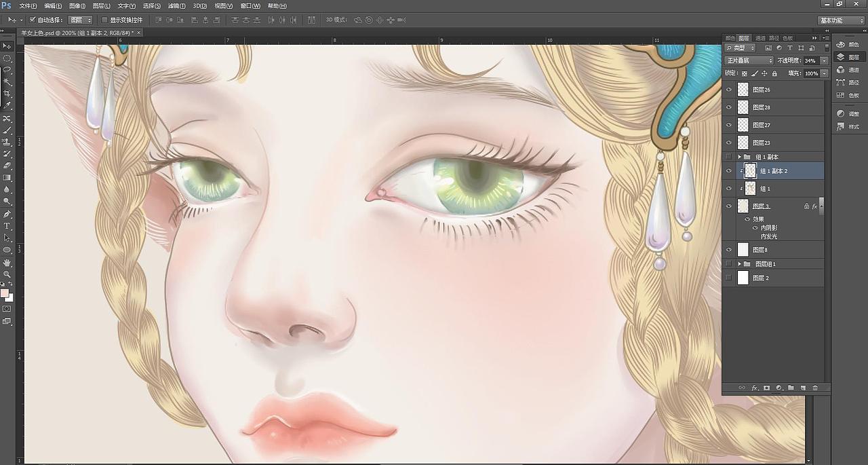Screen dimensions: 868x465
Task: Add a layer style via fx button
Action: point(754,388)
